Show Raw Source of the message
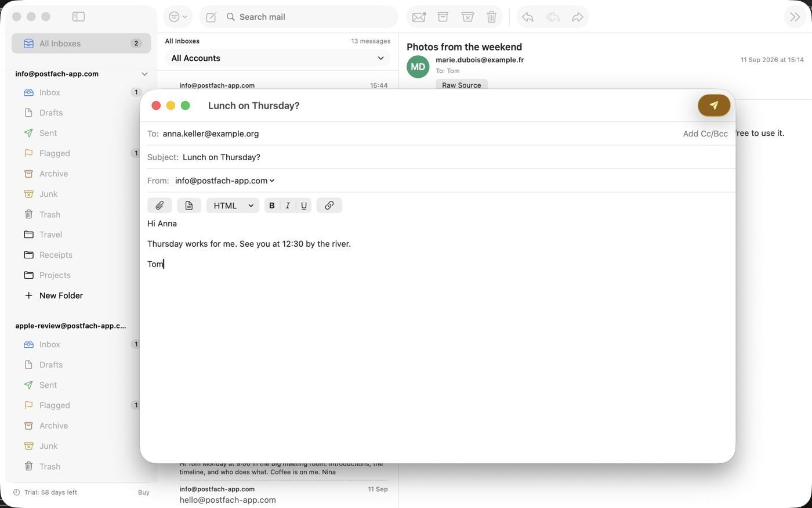812x508 pixels. coord(462,85)
